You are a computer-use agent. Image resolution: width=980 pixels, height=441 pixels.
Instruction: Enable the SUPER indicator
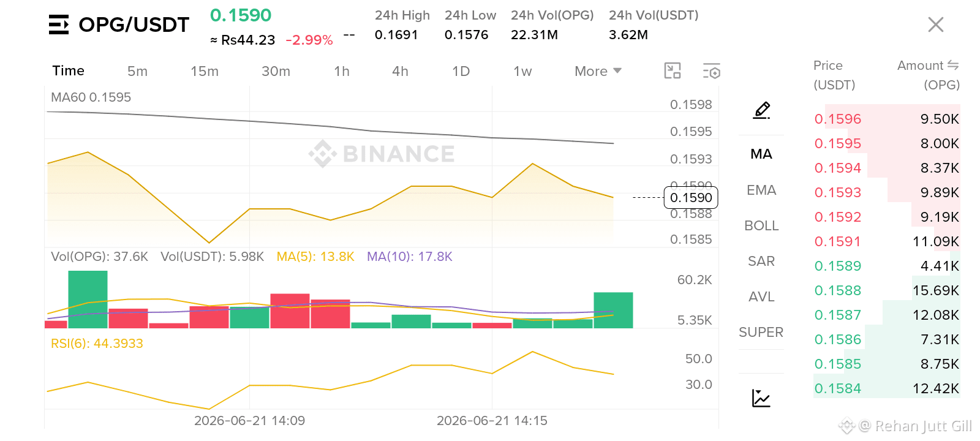pos(761,332)
